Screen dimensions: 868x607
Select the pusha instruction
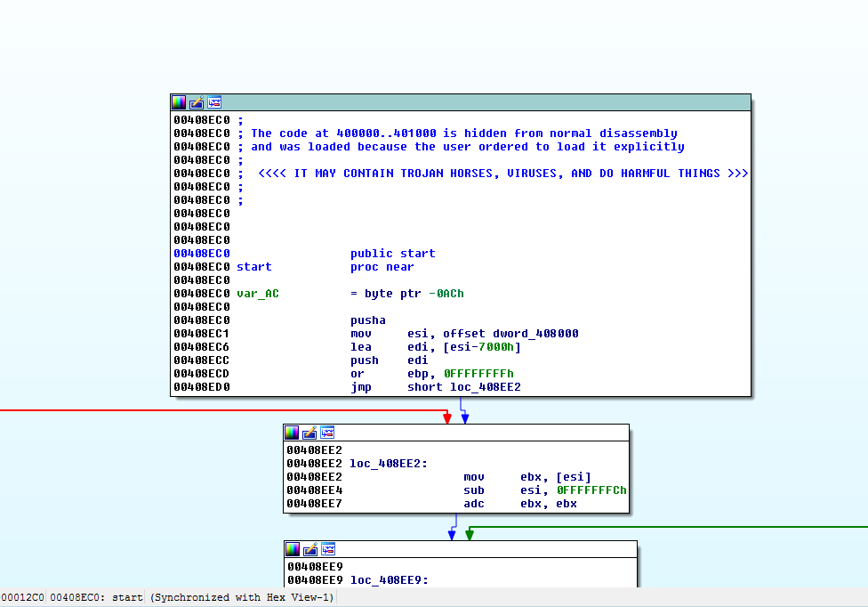point(368,320)
